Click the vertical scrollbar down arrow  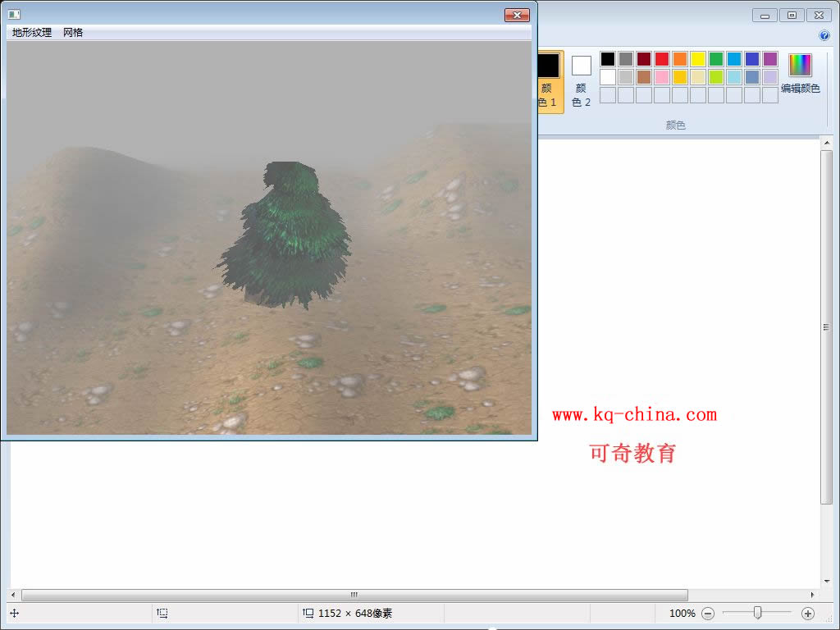coord(827,580)
